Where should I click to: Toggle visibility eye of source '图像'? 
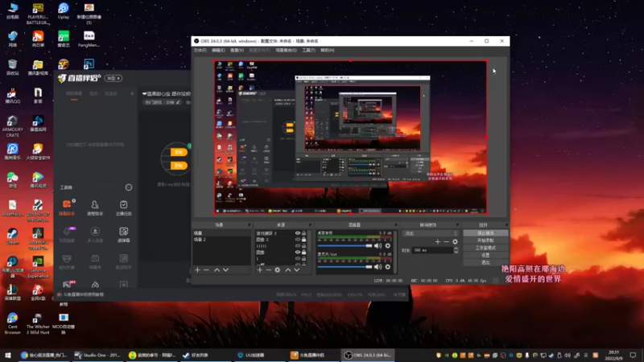coord(298,252)
